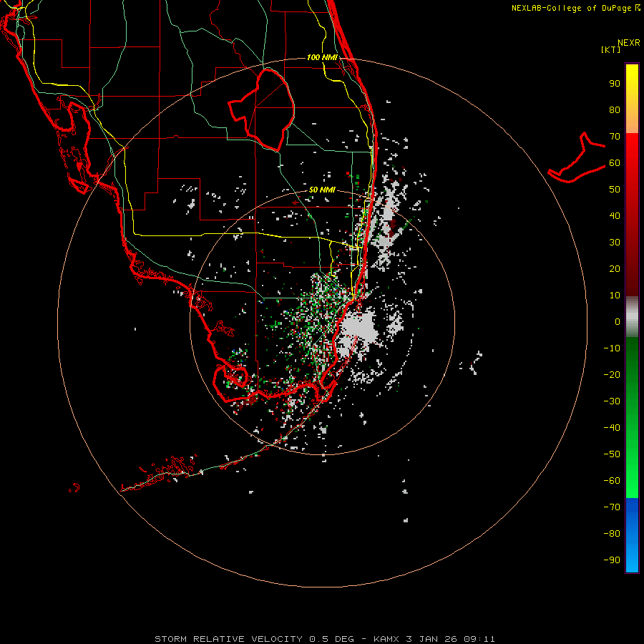Click the STORM RELATIVE VELOCITY 0.5 DEG caption
Viewport: 644px width, 644px height.
pyautogui.click(x=254, y=639)
